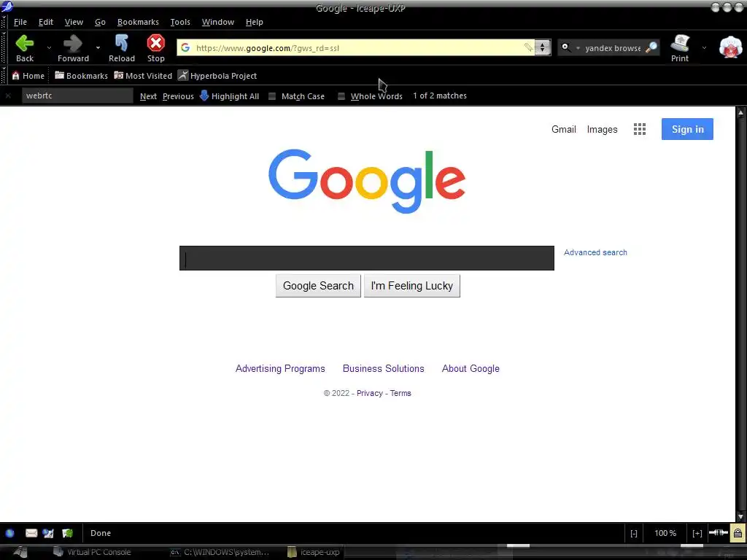Open the Home bookmark in the toolbar
The image size is (747, 560).
pos(28,76)
